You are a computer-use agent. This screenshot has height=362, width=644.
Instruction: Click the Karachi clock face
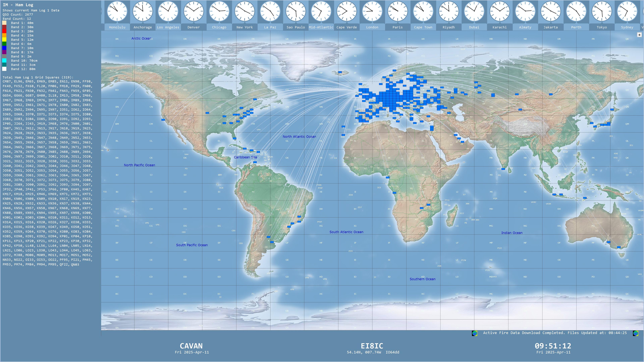pos(499,11)
